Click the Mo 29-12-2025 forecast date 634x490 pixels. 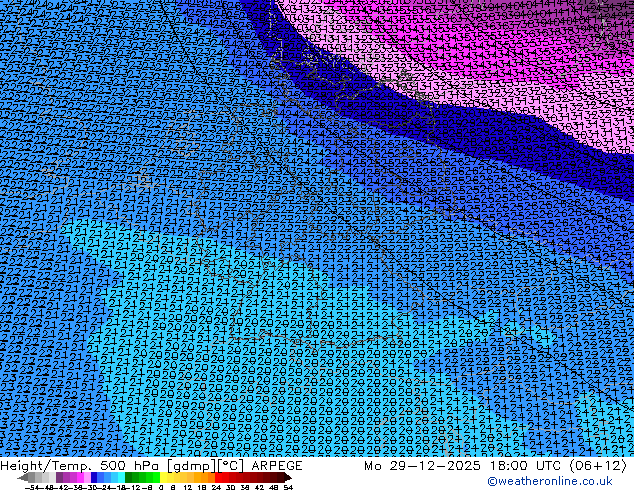point(423,466)
